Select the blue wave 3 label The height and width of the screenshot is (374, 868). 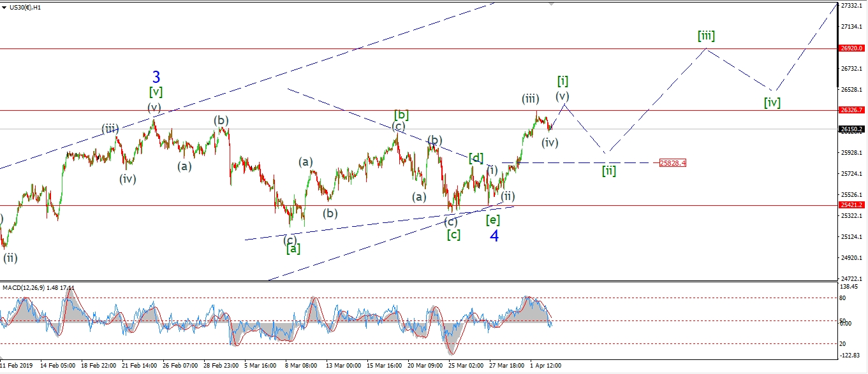coord(156,76)
